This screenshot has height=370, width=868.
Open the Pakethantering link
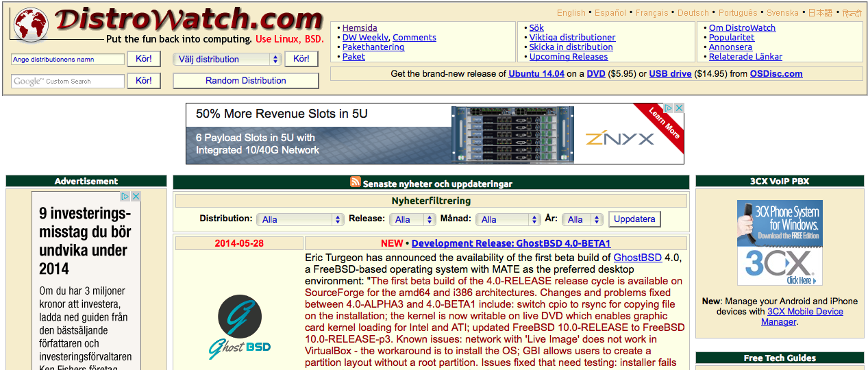pos(373,47)
